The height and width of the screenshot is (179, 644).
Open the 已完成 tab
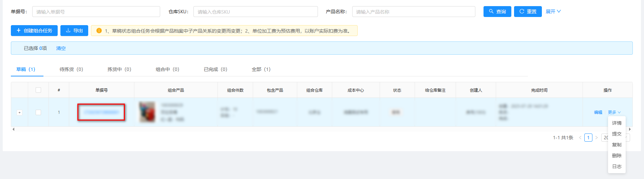pyautogui.click(x=215, y=69)
